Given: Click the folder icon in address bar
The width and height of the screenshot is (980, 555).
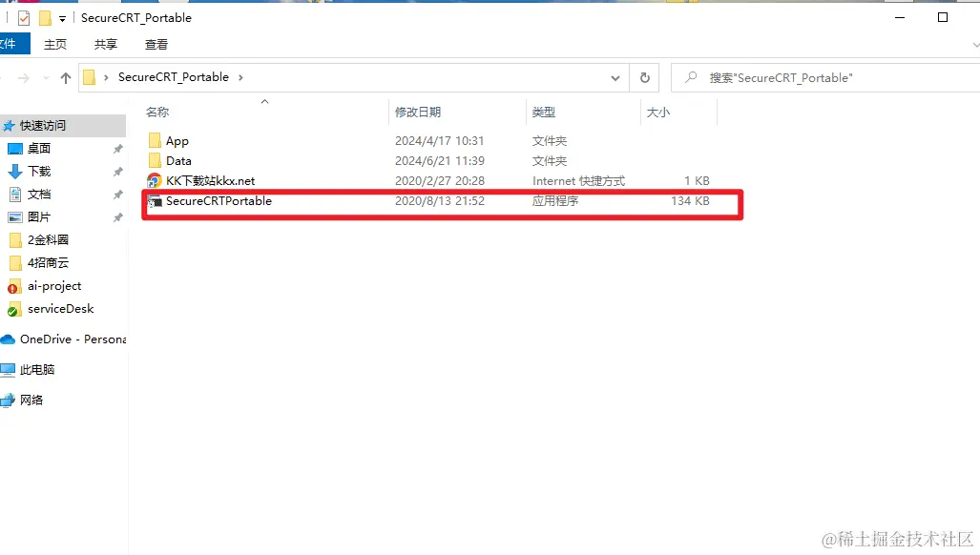Looking at the screenshot, I should pos(90,77).
